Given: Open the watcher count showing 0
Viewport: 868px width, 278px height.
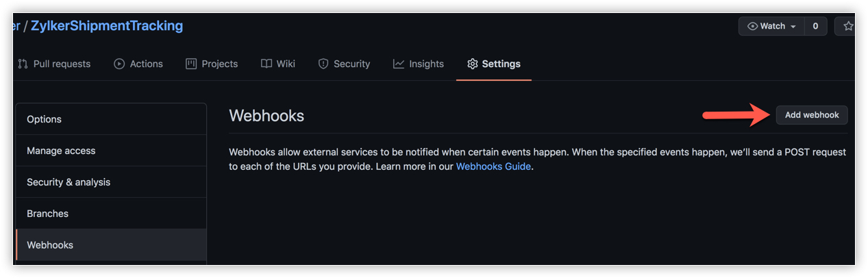Looking at the screenshot, I should [x=815, y=26].
